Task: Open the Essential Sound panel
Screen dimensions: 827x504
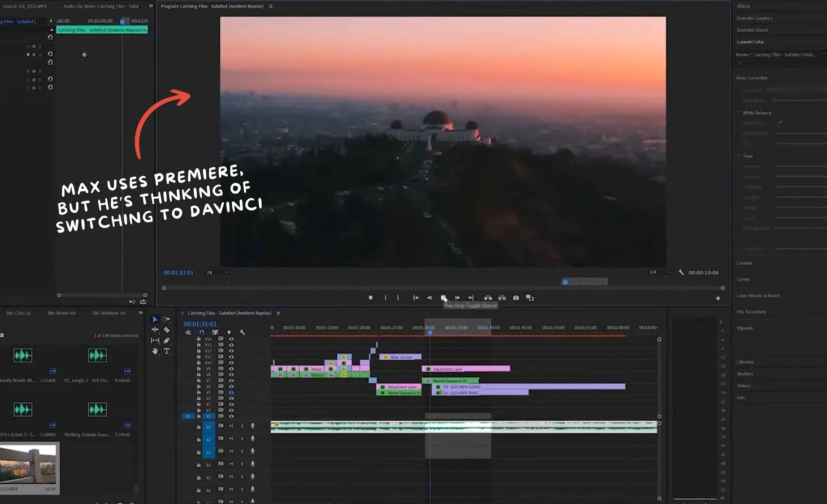Action: click(752, 30)
